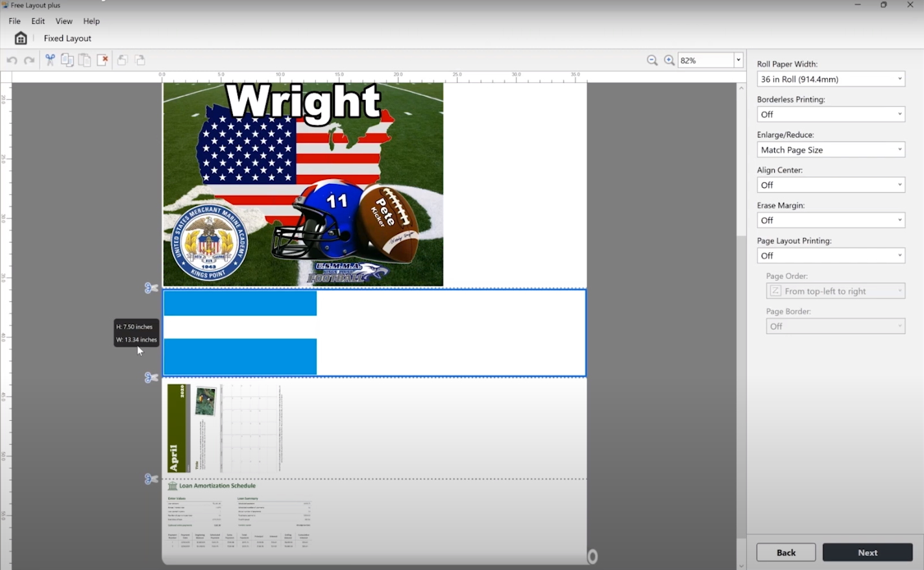The image size is (924, 570).
Task: Click the Redo icon
Action: coord(29,60)
